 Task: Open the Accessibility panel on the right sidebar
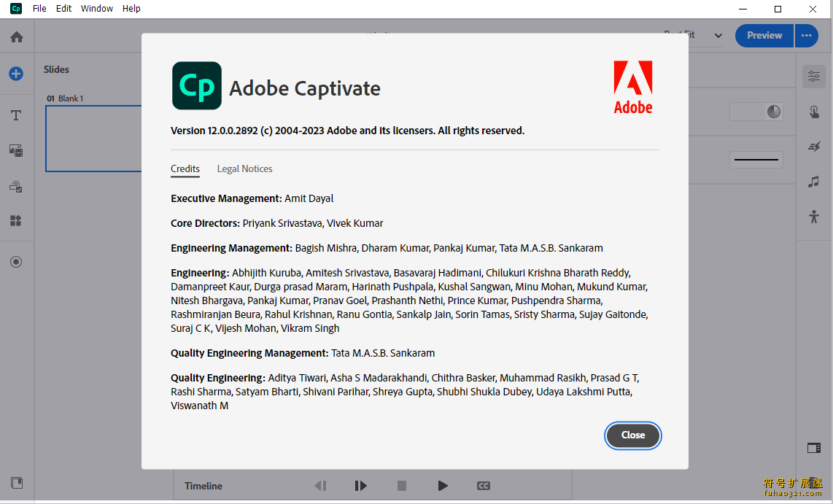tap(813, 217)
